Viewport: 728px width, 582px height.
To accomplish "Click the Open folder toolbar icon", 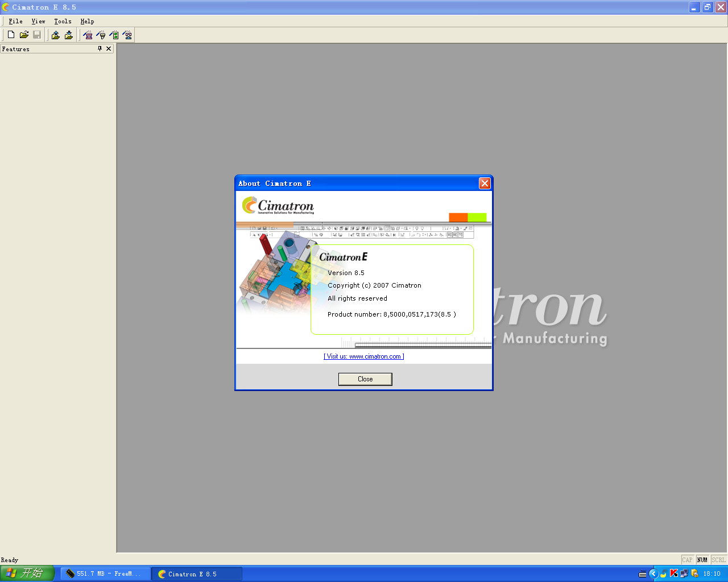I will click(x=24, y=35).
